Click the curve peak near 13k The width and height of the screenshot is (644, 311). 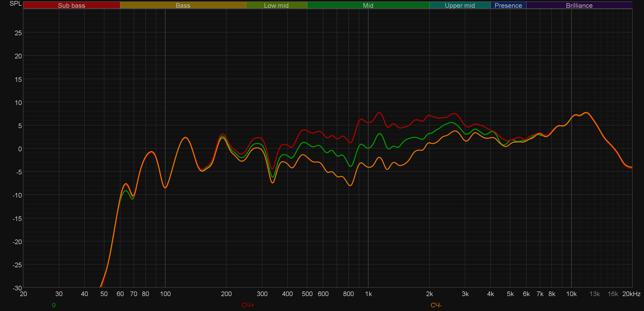586,113
